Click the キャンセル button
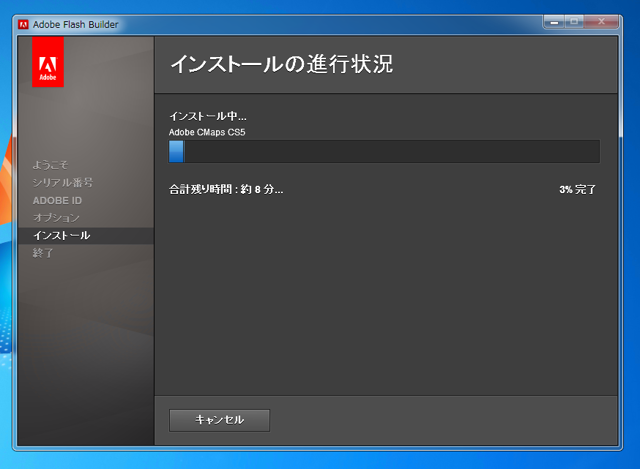This screenshot has width=640, height=469. 219,420
